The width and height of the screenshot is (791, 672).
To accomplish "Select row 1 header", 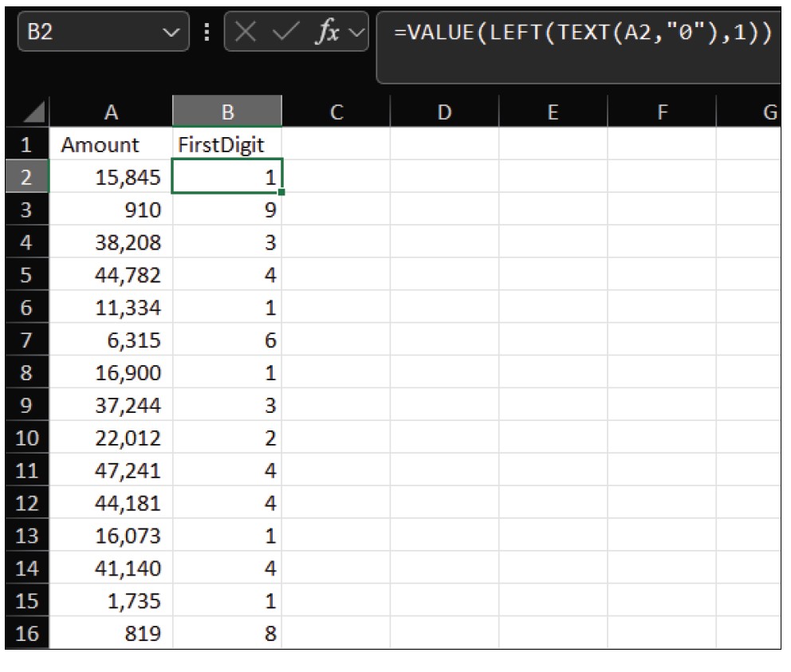I will (26, 144).
